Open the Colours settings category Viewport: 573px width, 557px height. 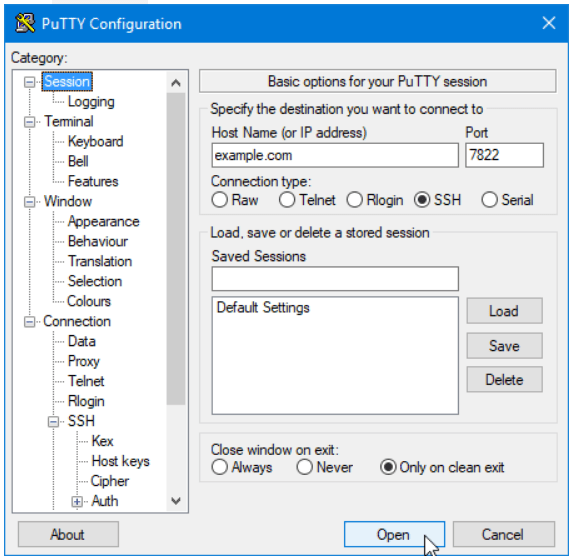(89, 301)
